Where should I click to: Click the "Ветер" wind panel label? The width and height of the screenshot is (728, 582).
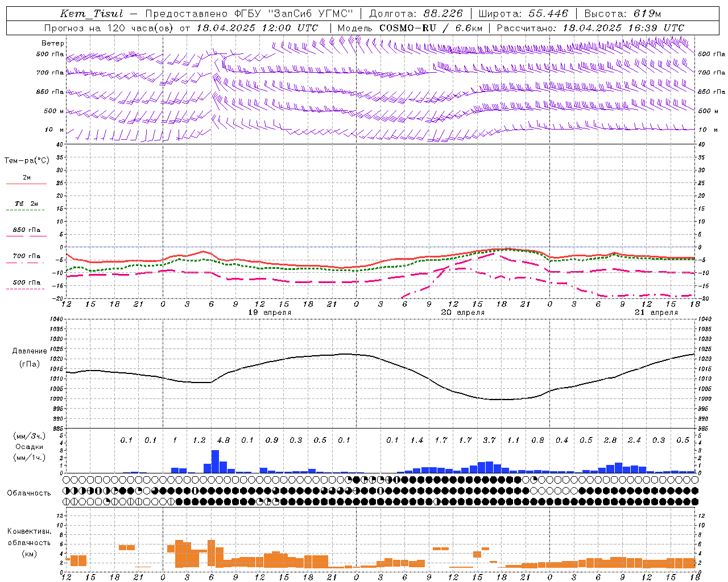click(53, 43)
